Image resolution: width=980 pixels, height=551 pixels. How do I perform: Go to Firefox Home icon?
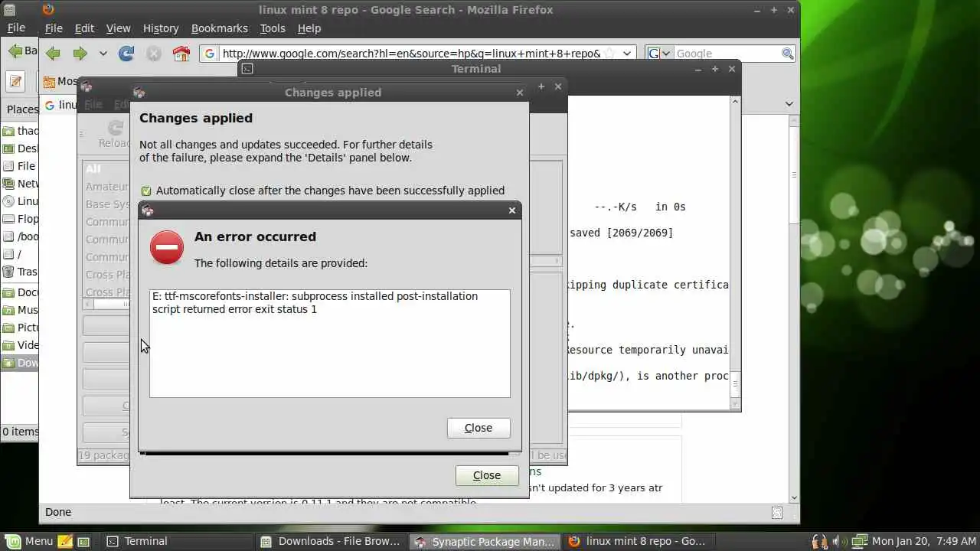click(181, 54)
